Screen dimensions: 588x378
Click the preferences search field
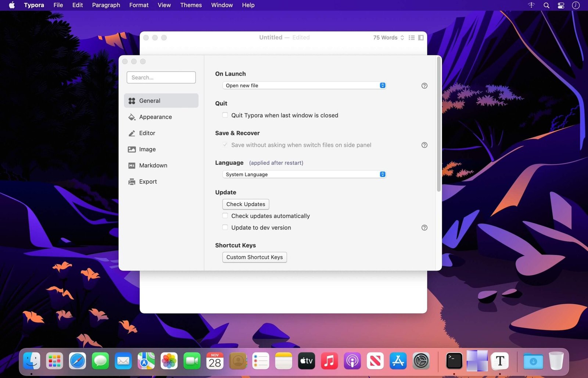pos(161,77)
